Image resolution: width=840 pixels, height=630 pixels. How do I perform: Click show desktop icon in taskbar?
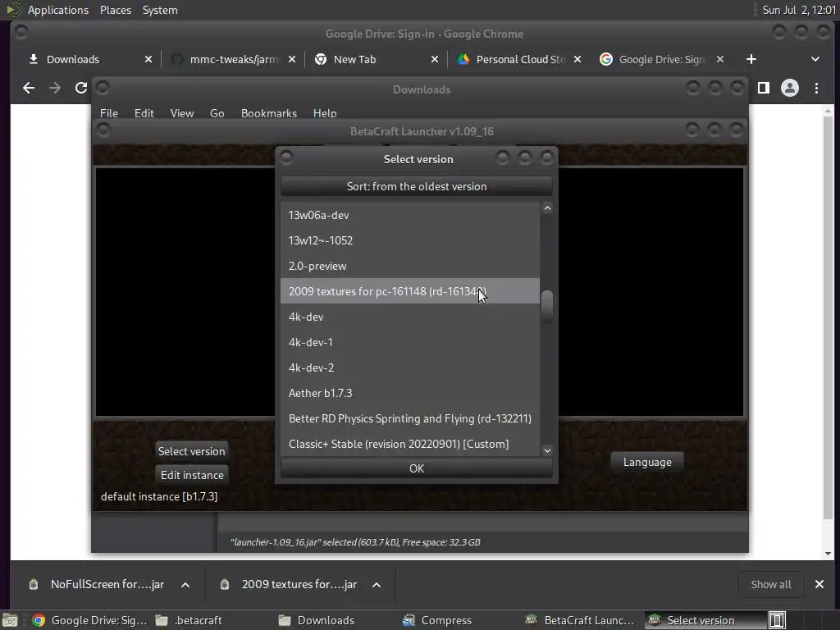10,620
